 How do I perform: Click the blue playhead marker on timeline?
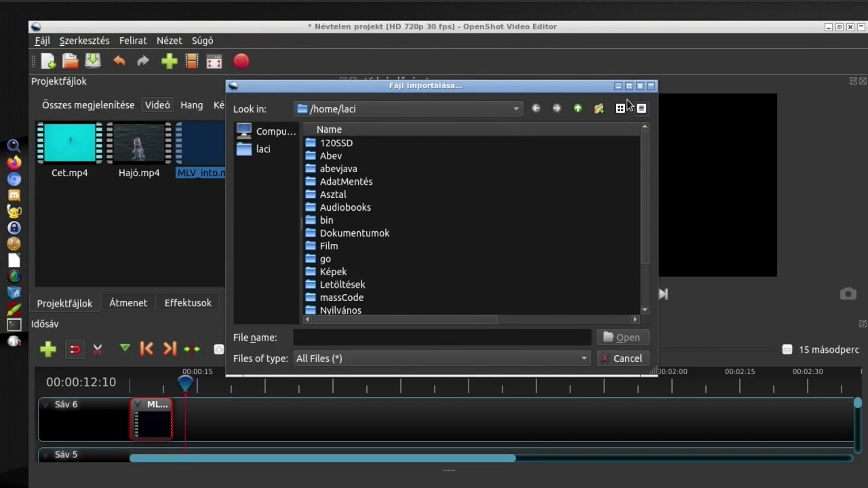pos(185,383)
